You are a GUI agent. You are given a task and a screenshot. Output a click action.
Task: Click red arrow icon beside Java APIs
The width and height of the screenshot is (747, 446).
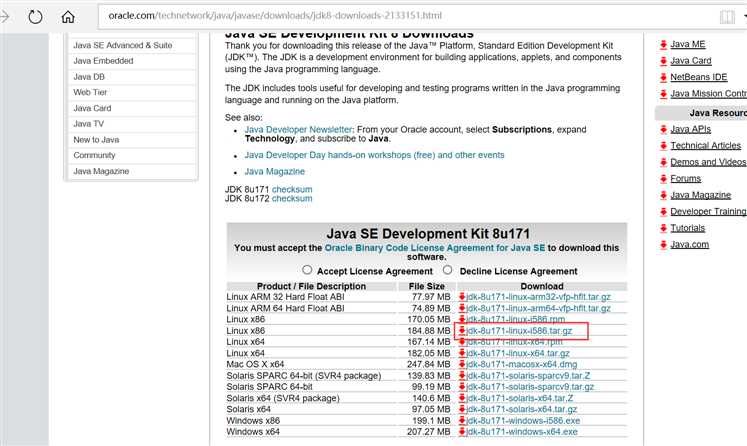coord(663,129)
